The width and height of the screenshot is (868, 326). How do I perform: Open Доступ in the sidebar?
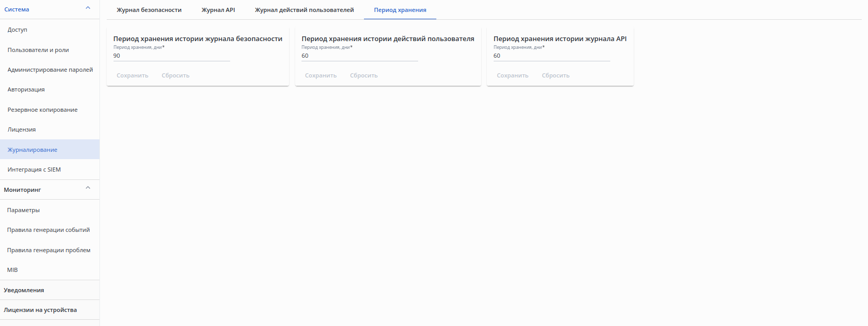coord(17,30)
